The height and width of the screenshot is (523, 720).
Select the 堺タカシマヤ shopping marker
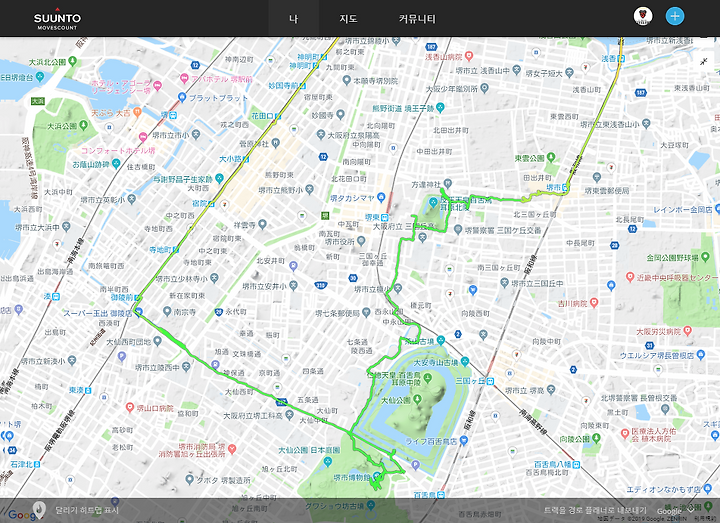click(381, 197)
